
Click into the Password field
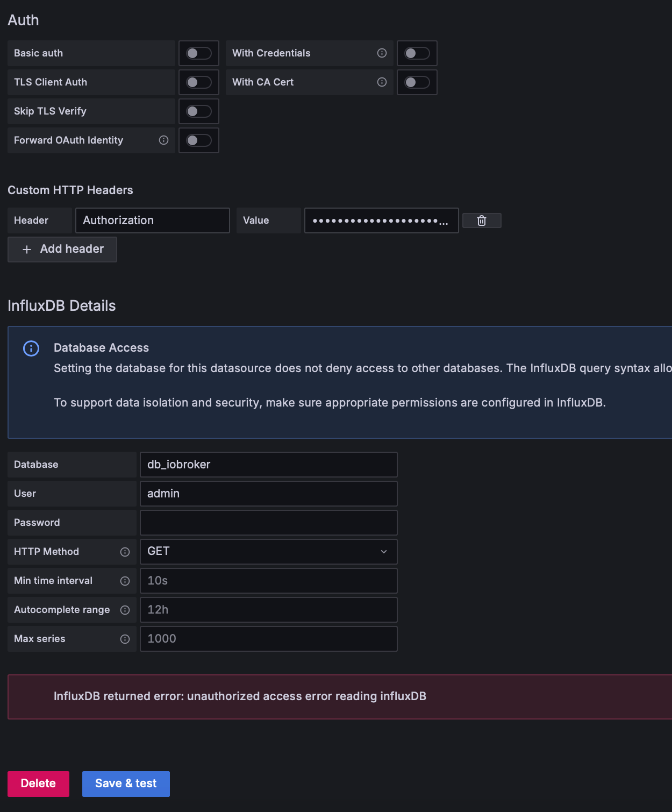268,523
